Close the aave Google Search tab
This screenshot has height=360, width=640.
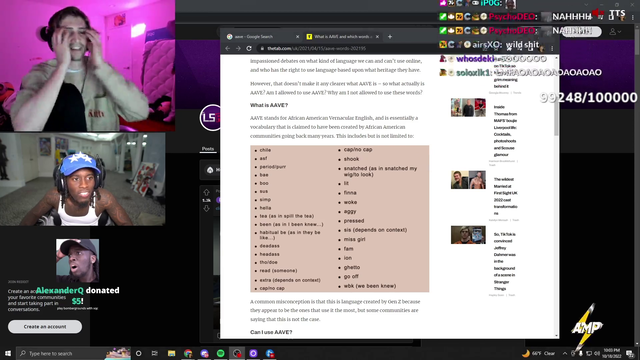click(x=297, y=37)
